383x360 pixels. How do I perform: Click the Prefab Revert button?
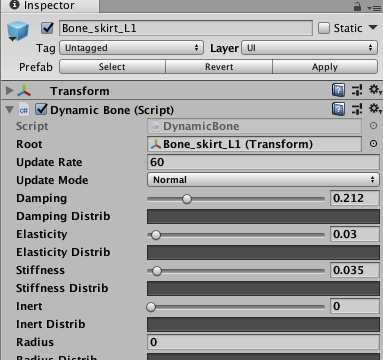(x=219, y=67)
